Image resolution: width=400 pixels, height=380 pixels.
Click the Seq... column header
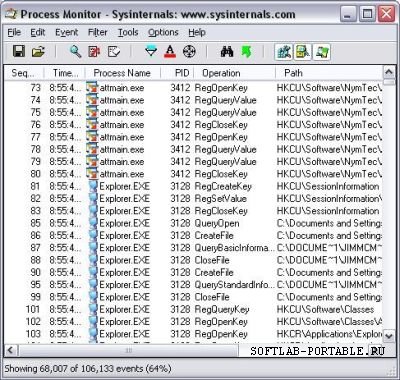point(24,73)
